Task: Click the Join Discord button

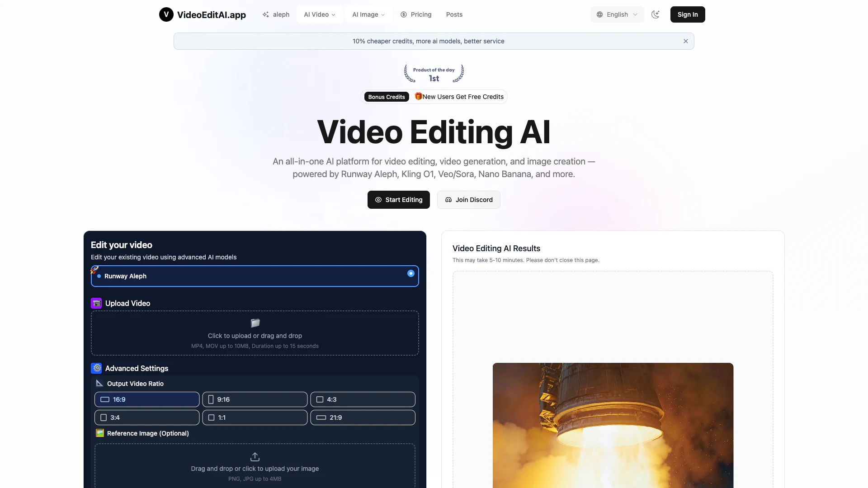Action: (468, 200)
